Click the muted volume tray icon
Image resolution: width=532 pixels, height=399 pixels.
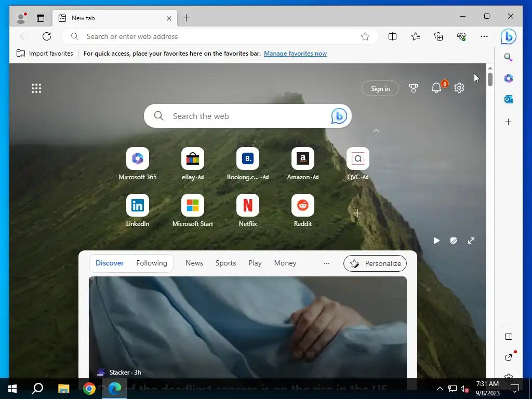click(x=464, y=389)
